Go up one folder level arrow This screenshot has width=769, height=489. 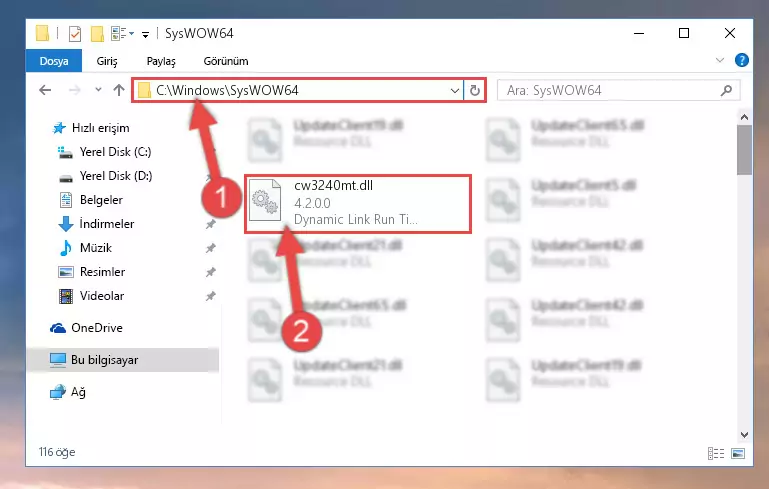coord(119,90)
